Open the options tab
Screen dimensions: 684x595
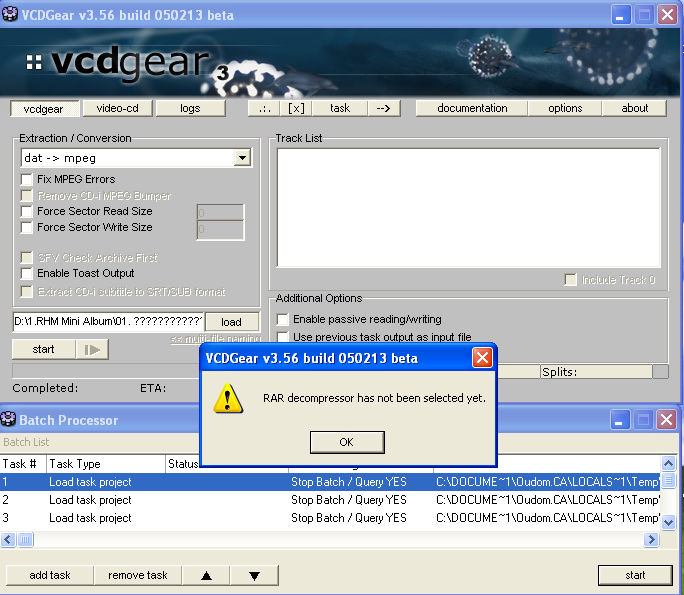coord(565,108)
